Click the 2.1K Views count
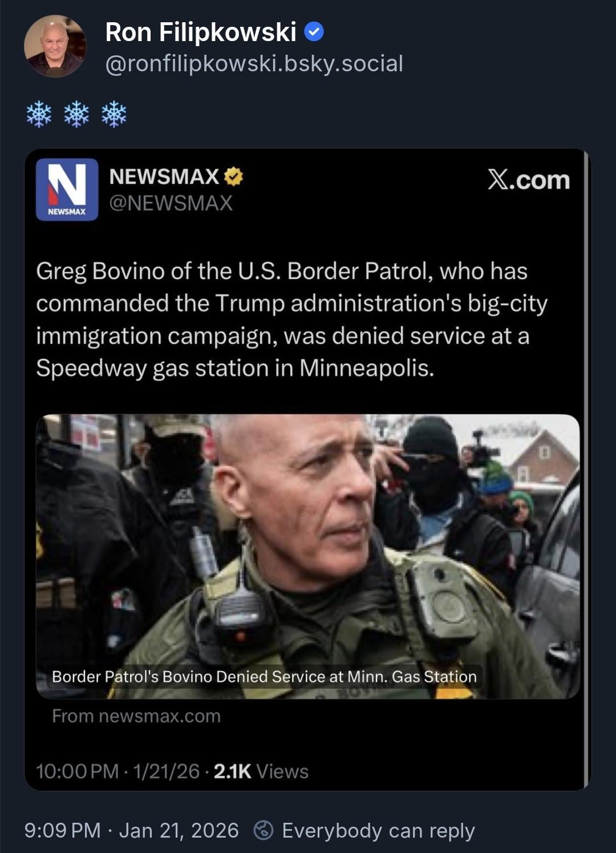 tap(261, 771)
